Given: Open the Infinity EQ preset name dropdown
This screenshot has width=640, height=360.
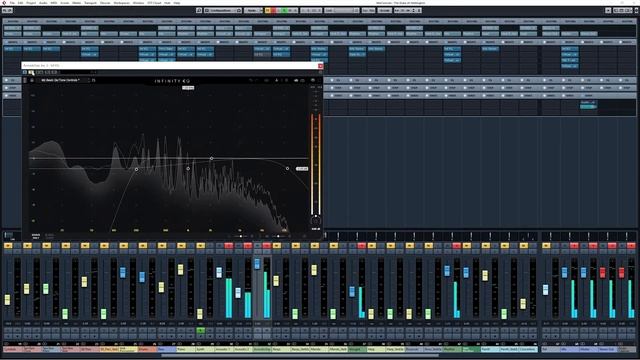Looking at the screenshot, I should tap(64, 80).
